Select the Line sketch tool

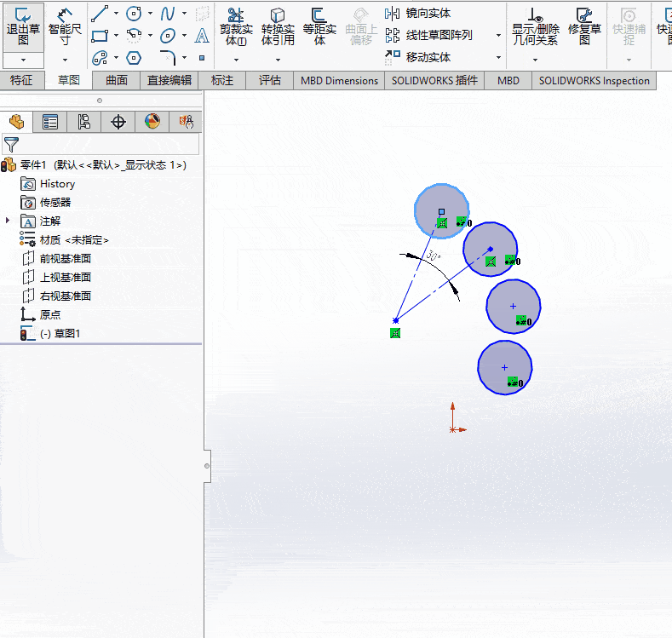pyautogui.click(x=100, y=14)
